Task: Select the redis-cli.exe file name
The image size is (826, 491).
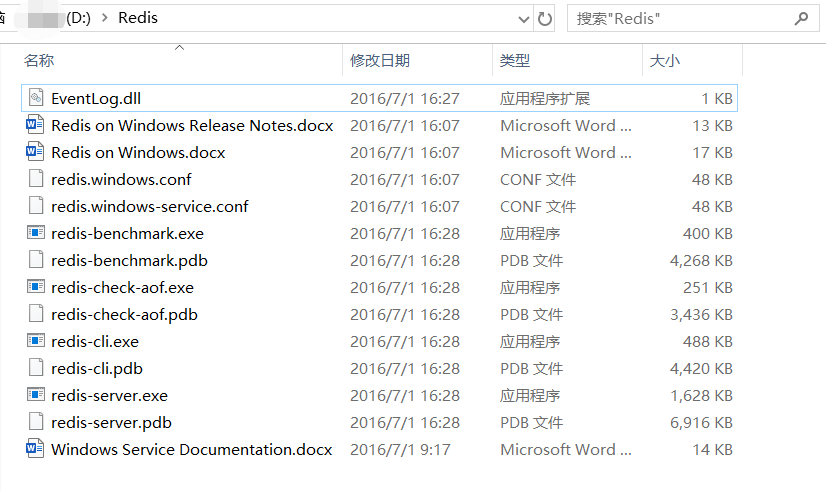Action: click(x=95, y=341)
